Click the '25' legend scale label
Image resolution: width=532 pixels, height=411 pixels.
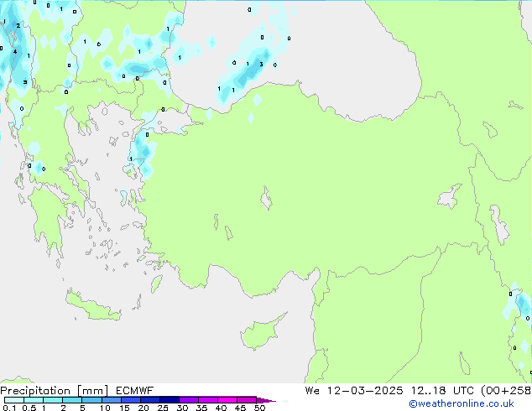point(163,408)
